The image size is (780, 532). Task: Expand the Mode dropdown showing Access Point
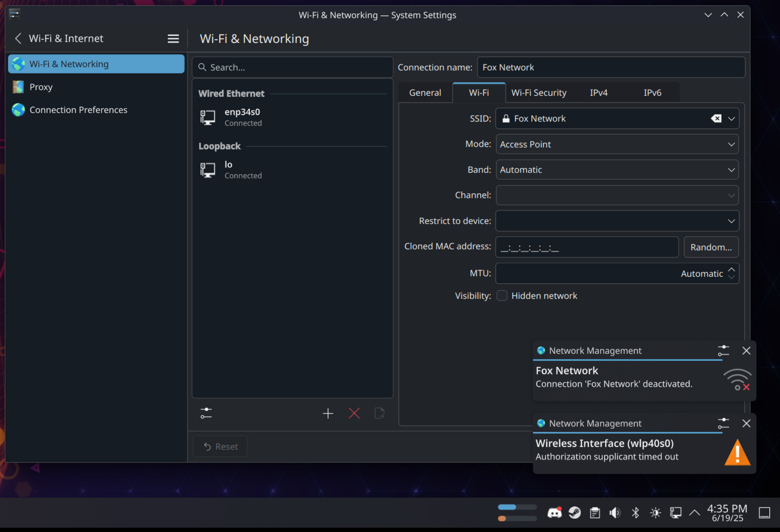pyautogui.click(x=616, y=144)
